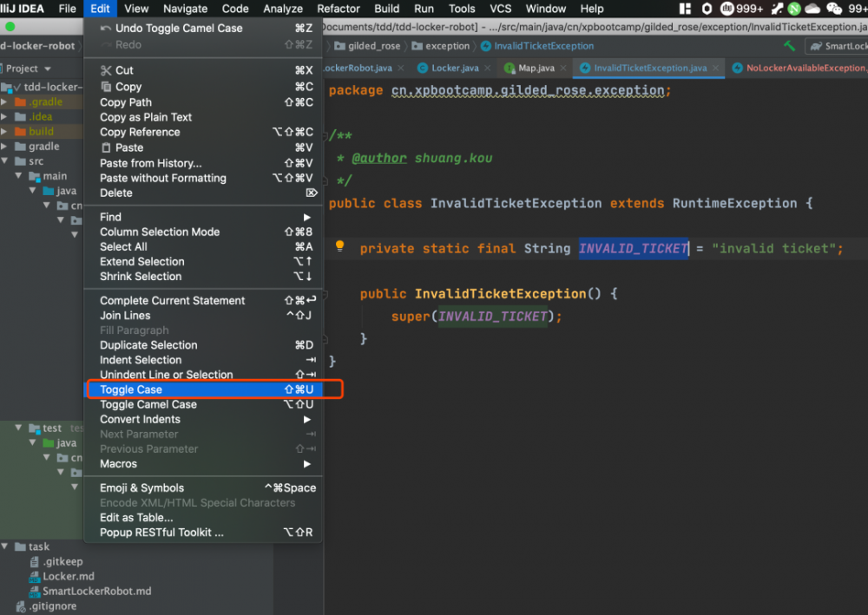Image resolution: width=868 pixels, height=615 pixels.
Task: Click the orange build folder icon
Action: (x=19, y=132)
